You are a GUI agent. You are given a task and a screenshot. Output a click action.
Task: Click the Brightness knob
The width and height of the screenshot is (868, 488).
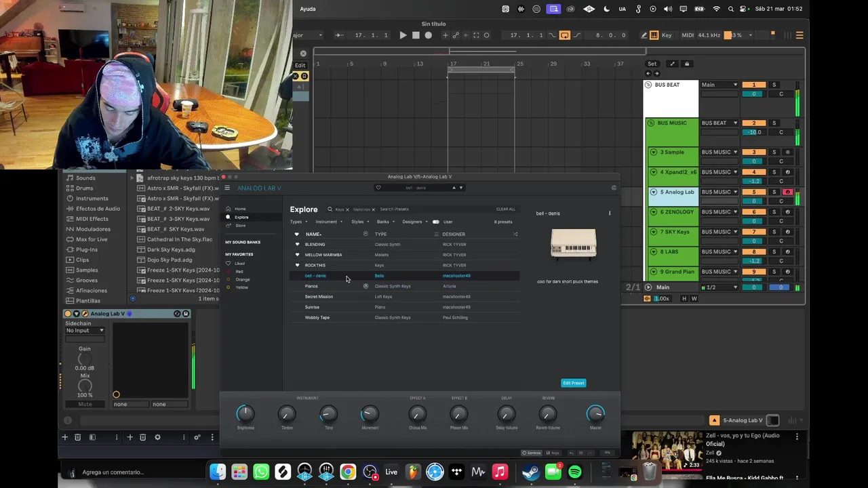pyautogui.click(x=245, y=413)
